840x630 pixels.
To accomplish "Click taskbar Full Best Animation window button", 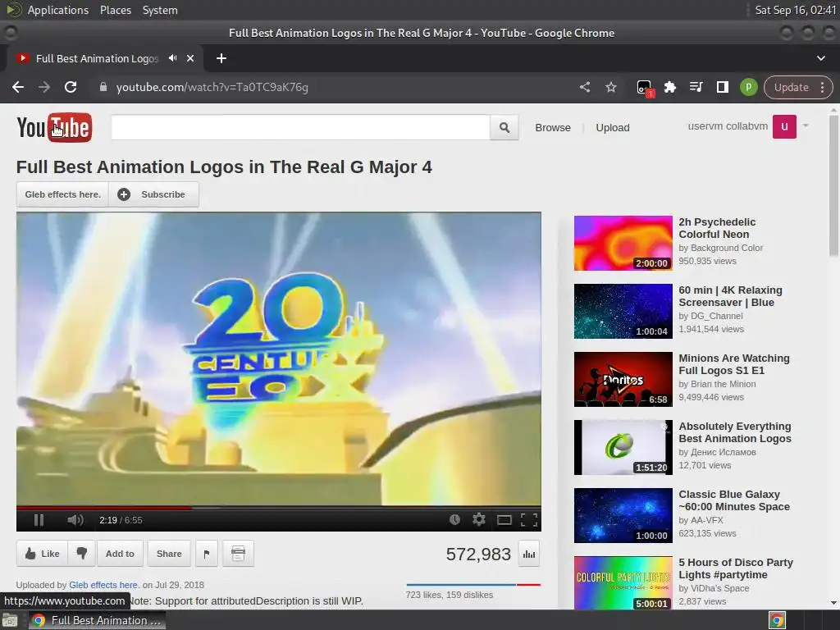I will pyautogui.click(x=97, y=620).
